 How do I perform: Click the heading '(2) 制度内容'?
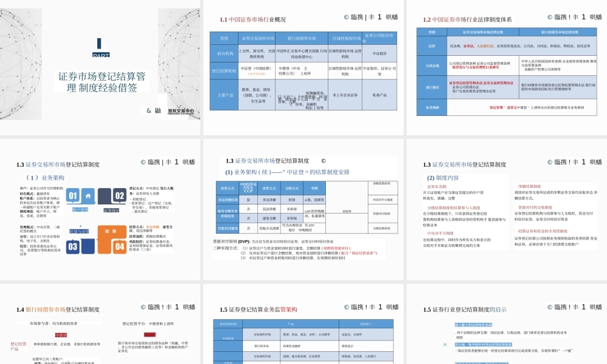point(443,178)
